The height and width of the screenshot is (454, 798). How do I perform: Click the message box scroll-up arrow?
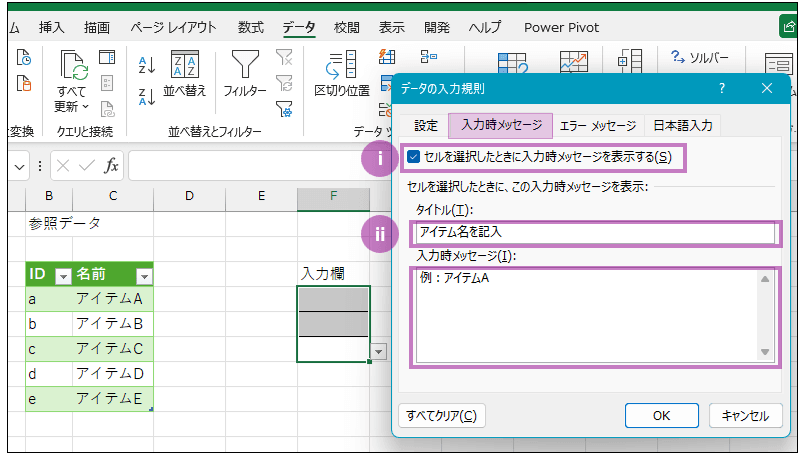765,278
